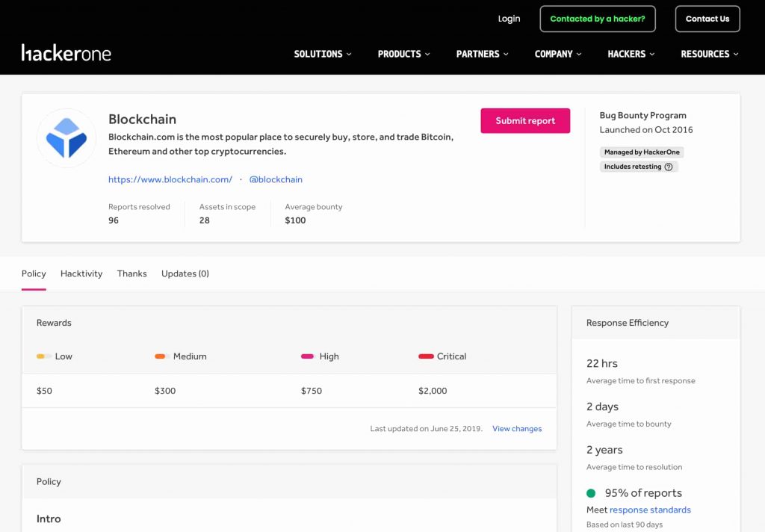Open the Resources dropdown
The image size is (765, 532).
coord(709,54)
